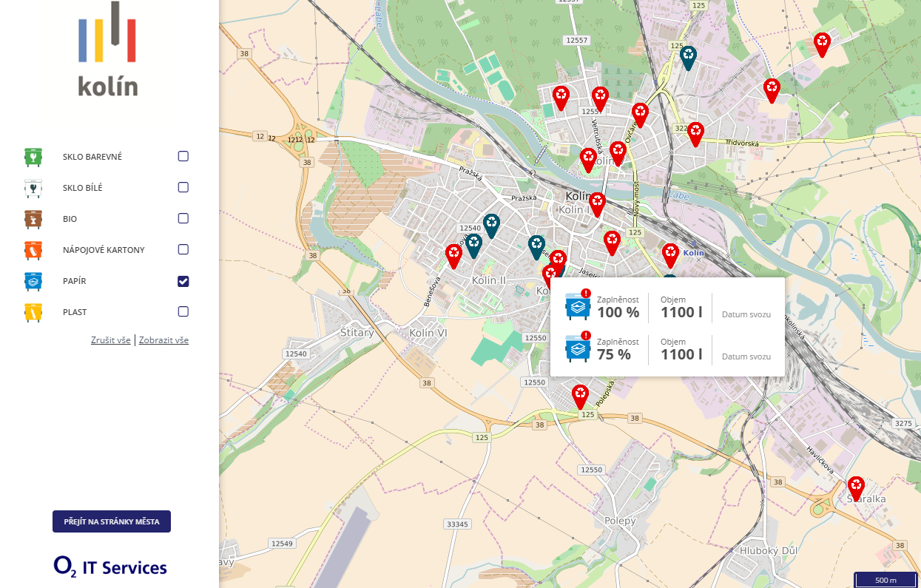Select the red marker on Polepská road

(581, 396)
